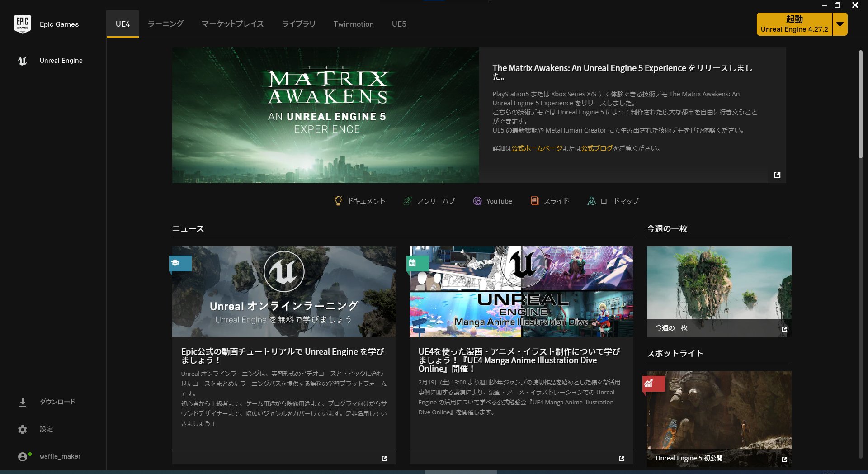Open settings via the gear icon
The height and width of the screenshot is (474, 868).
(23, 429)
